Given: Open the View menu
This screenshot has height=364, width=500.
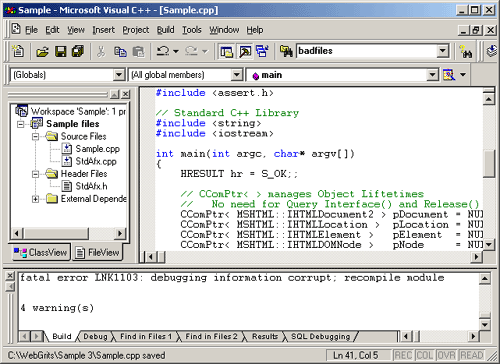Looking at the screenshot, I should (76, 30).
